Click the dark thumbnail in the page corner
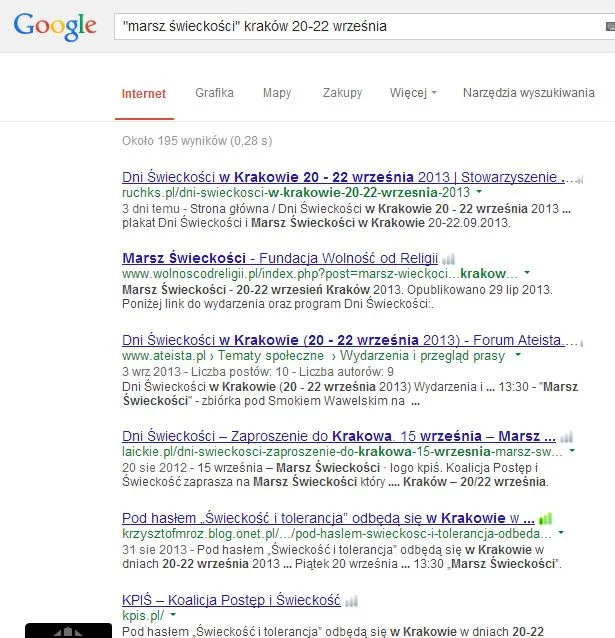Screen dimensions: 615x638 click(x=68, y=630)
